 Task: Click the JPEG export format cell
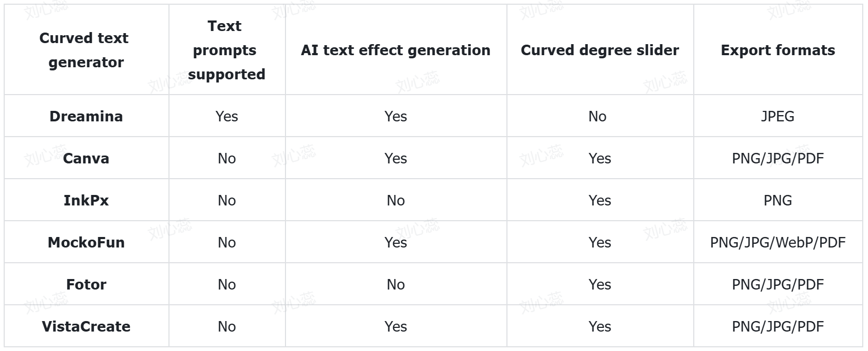pos(777,116)
